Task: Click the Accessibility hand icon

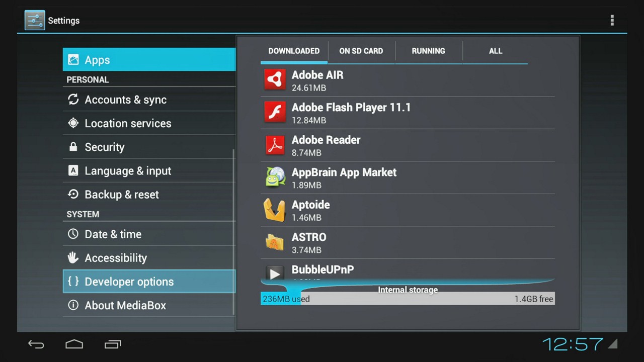Action: 73,257
